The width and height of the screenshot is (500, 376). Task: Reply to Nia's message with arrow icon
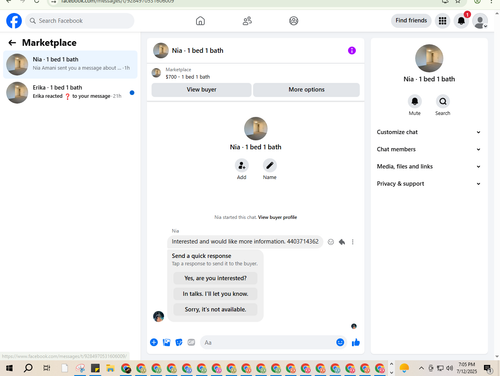[x=342, y=242]
